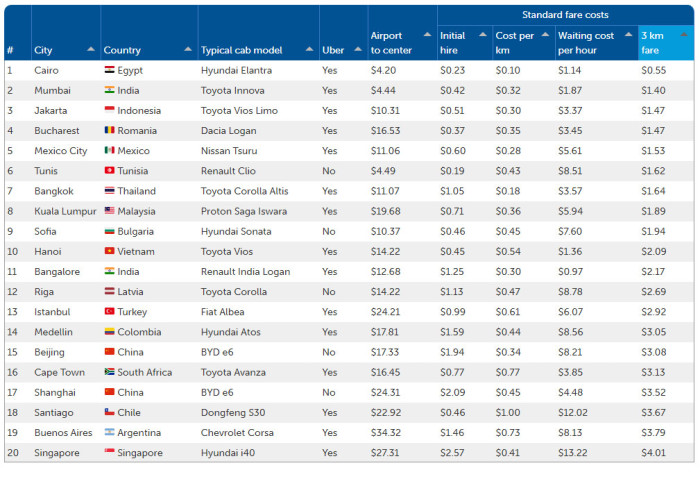Click the # column header
Viewport: 700px width, 486px height.
click(10, 50)
